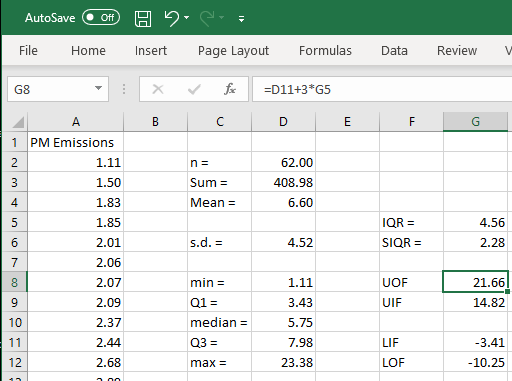
Task: Click the Undo arrow icon
Action: (x=172, y=18)
